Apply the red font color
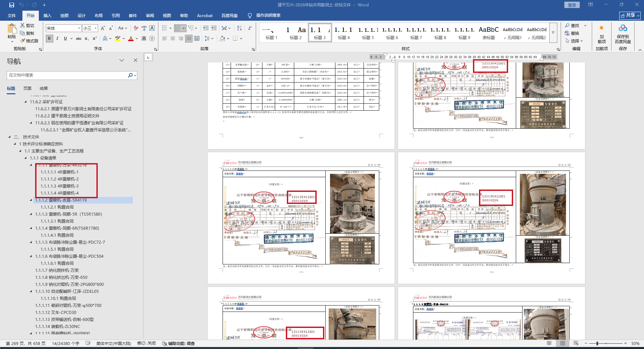Screen dimensions: 644x349 point(131,38)
